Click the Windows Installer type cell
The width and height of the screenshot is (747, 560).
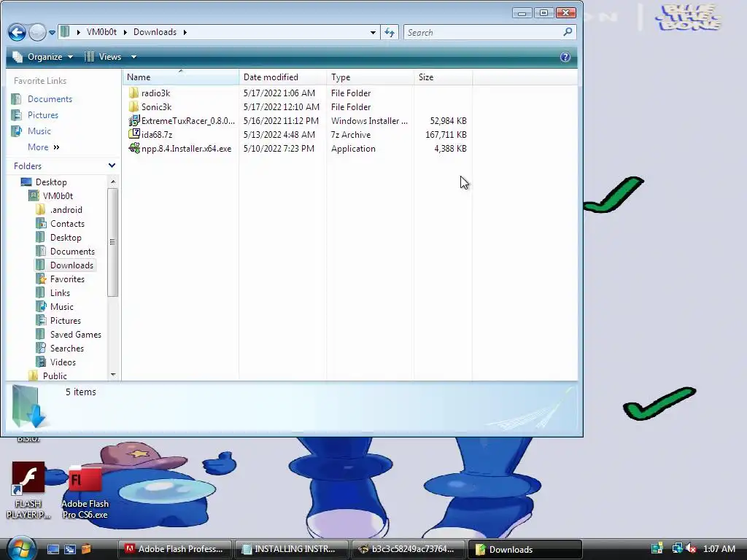[369, 121]
